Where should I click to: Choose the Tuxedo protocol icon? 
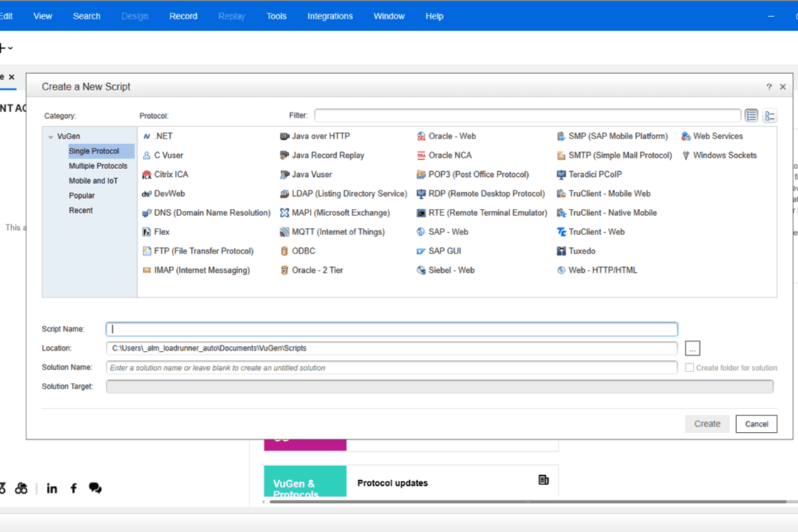(561, 251)
